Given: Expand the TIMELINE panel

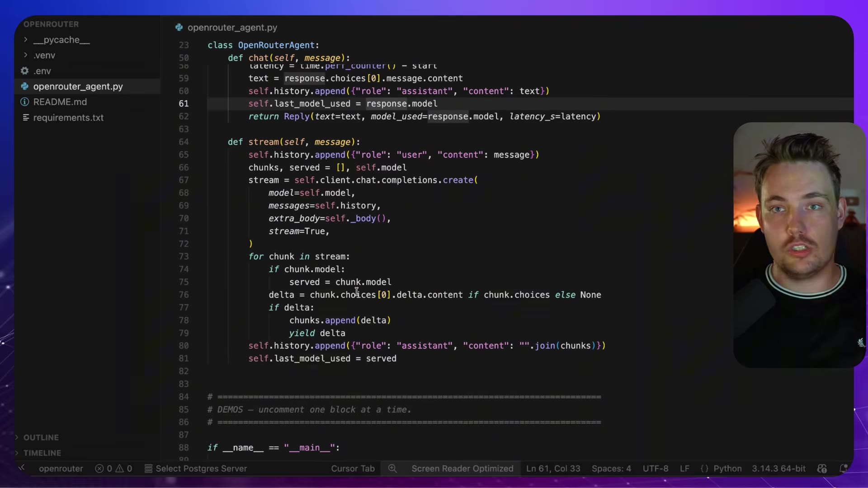Looking at the screenshot, I should click(x=42, y=453).
